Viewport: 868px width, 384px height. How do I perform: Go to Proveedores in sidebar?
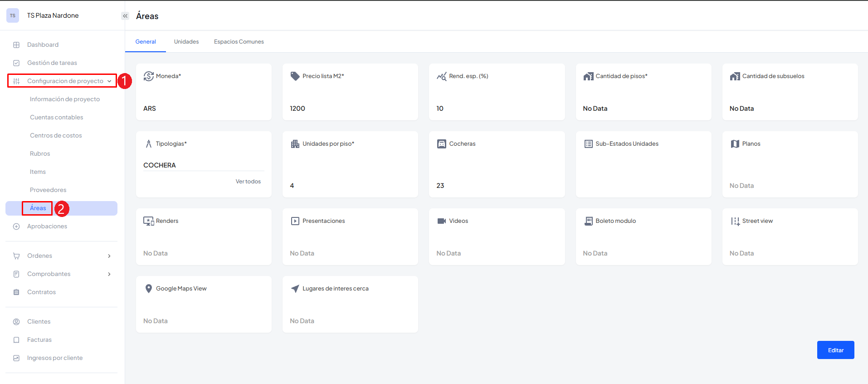coord(48,190)
